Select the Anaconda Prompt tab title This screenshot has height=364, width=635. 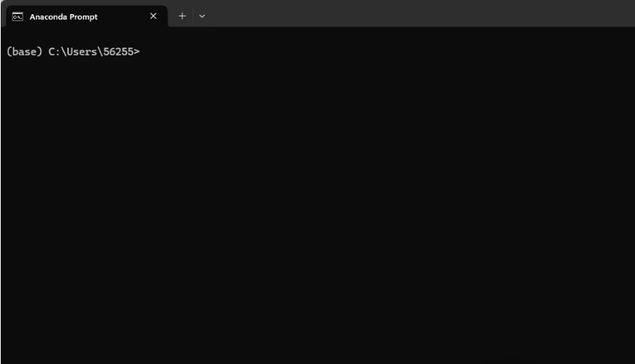[x=63, y=16]
